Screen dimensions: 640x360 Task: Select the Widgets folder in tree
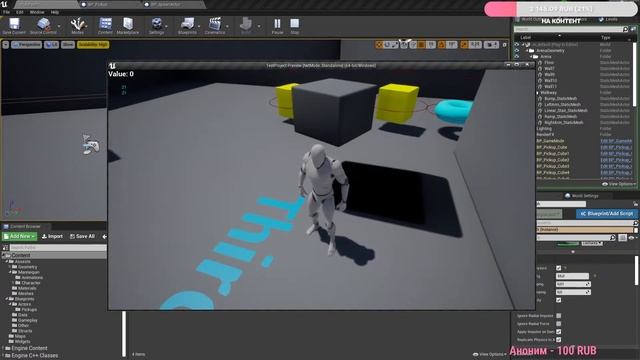[22, 342]
